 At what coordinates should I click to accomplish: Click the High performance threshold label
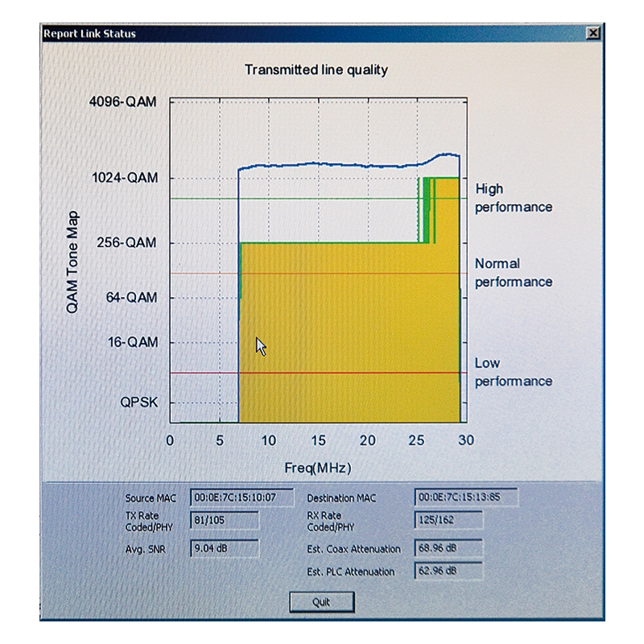point(513,198)
